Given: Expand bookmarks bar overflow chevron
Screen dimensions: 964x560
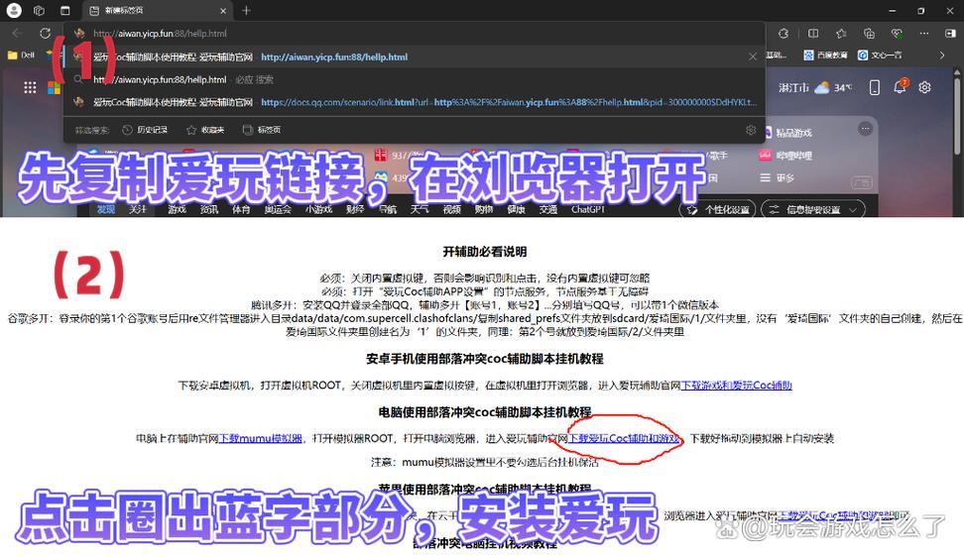Looking at the screenshot, I should (942, 56).
